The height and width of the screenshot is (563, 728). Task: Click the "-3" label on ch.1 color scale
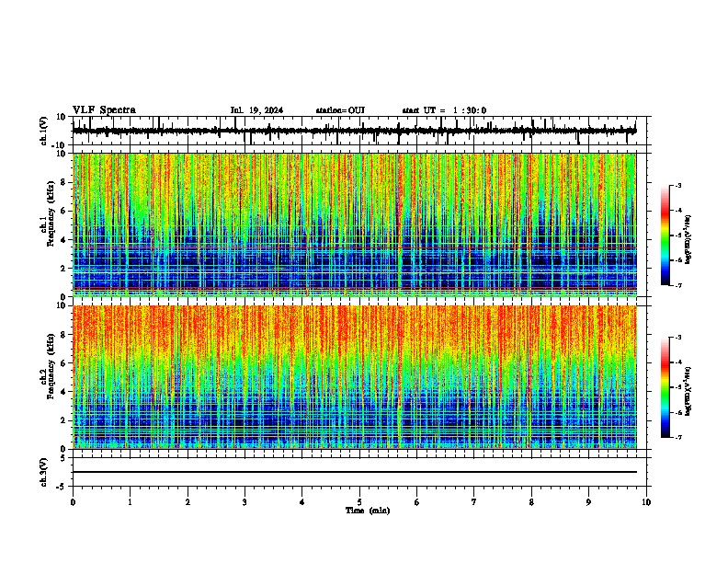point(677,185)
